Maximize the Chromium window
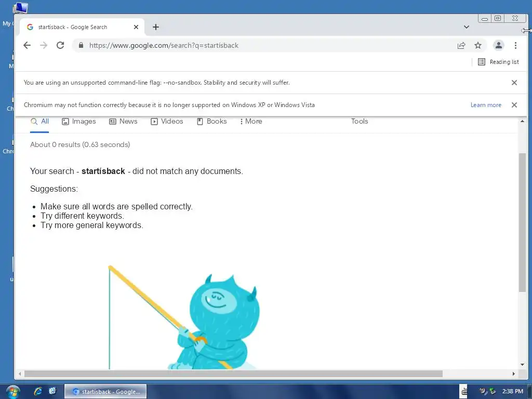The image size is (532, 399). 497,18
